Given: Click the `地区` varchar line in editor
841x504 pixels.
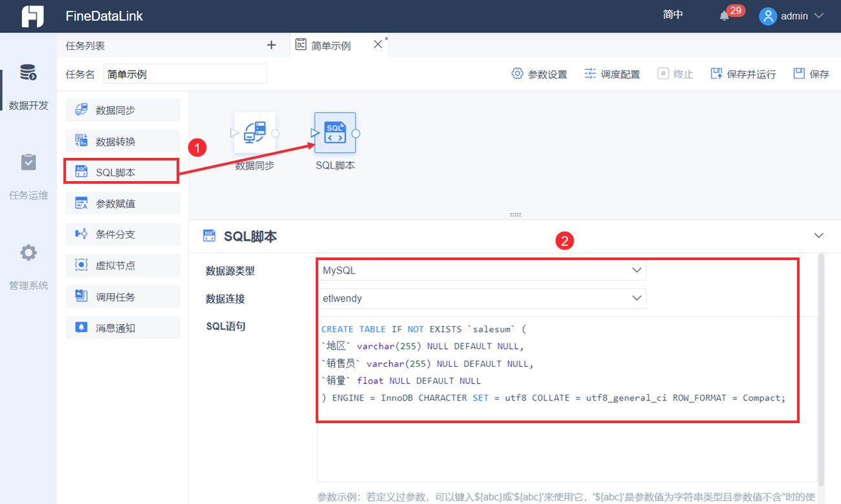Looking at the screenshot, I should [422, 346].
